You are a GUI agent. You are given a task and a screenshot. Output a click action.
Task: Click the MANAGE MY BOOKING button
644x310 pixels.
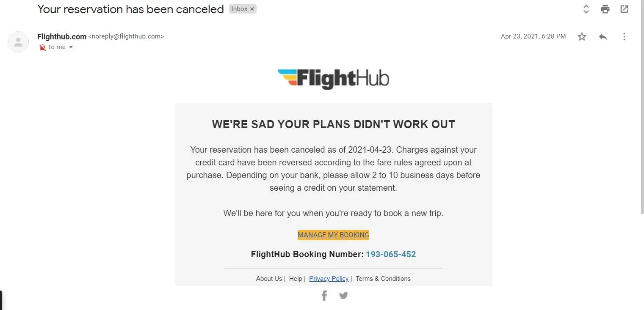[x=333, y=235]
